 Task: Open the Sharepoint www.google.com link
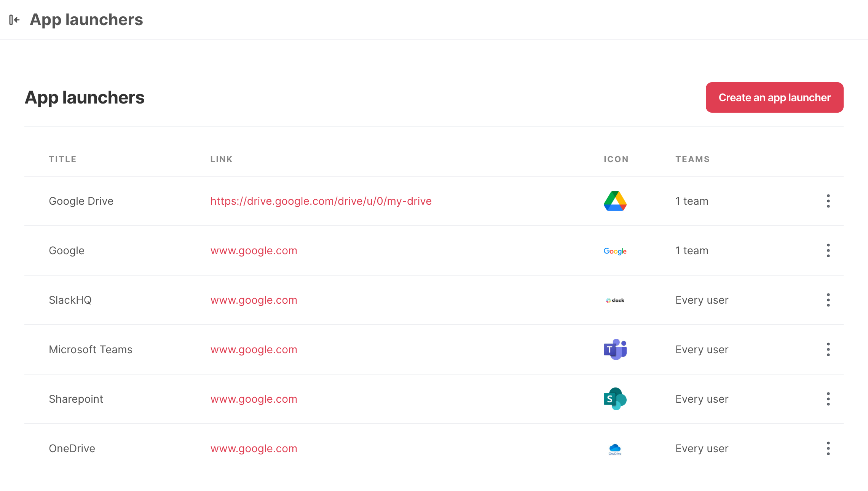coord(254,399)
